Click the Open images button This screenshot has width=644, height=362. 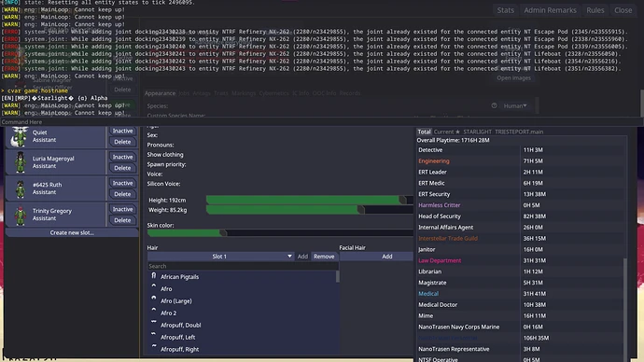tap(514, 78)
